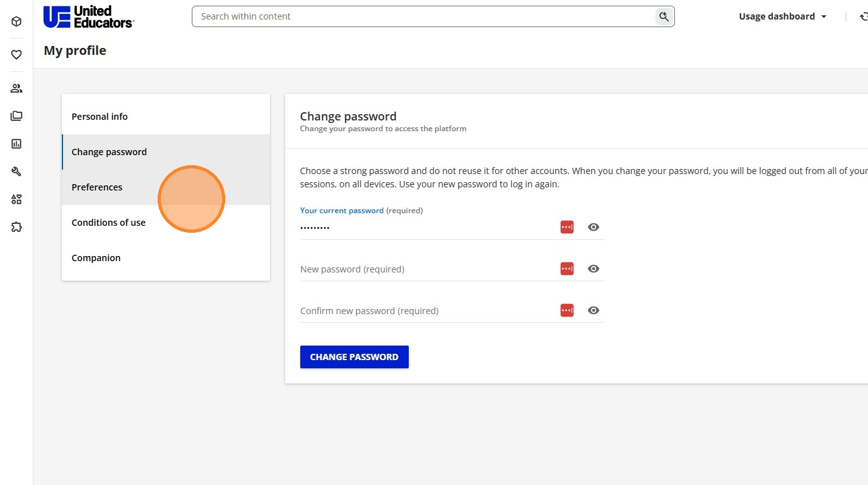
Task: Open Conditions of use
Action: point(166,223)
